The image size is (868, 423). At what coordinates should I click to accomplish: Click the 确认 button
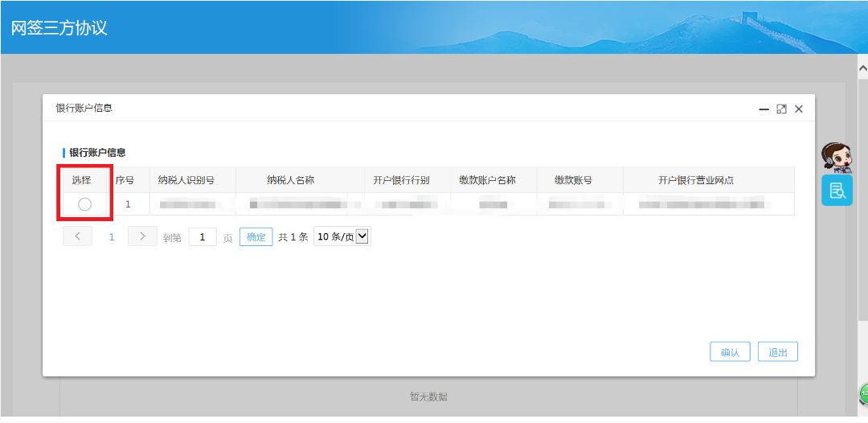click(x=730, y=352)
